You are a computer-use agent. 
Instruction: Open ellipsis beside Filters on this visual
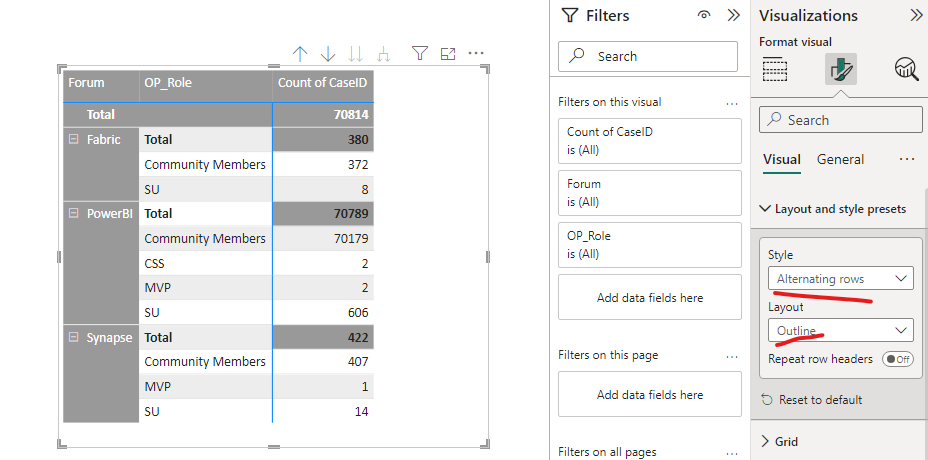[732, 104]
